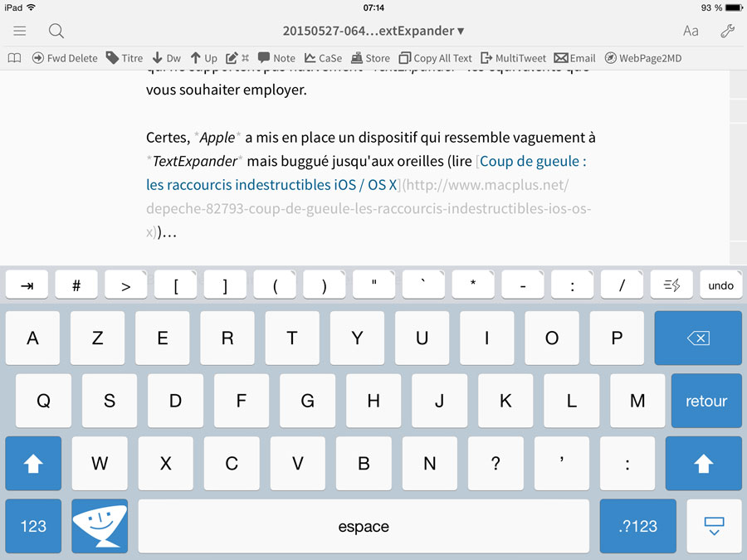Hide the keyboard with dismiss key
The image size is (747, 560).
click(714, 526)
